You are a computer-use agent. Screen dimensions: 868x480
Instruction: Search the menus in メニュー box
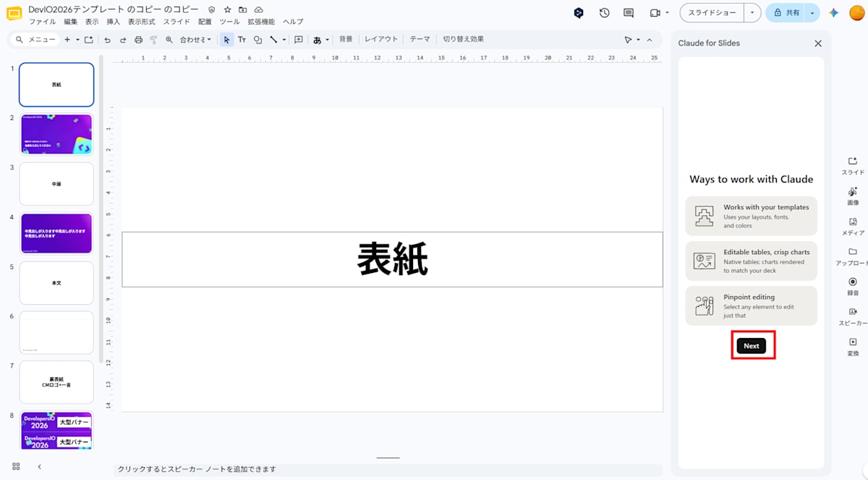[35, 40]
